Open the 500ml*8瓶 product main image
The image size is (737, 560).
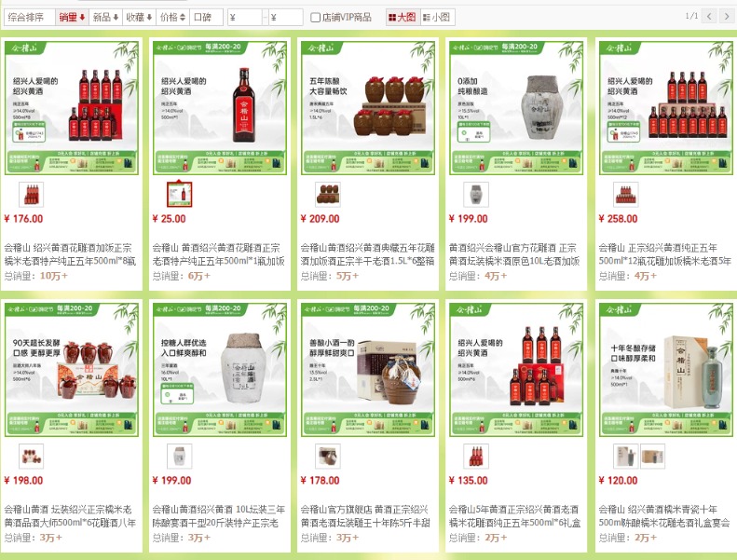tap(72, 108)
